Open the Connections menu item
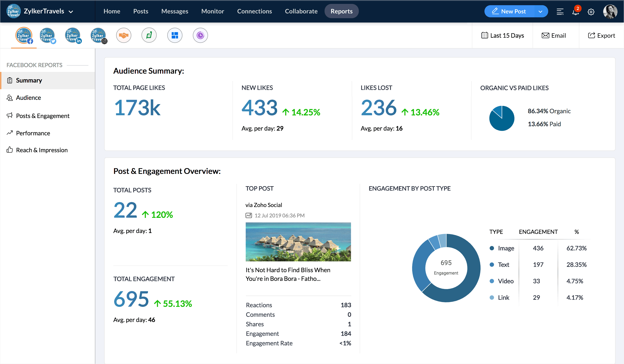This screenshot has height=364, width=624. point(254,11)
